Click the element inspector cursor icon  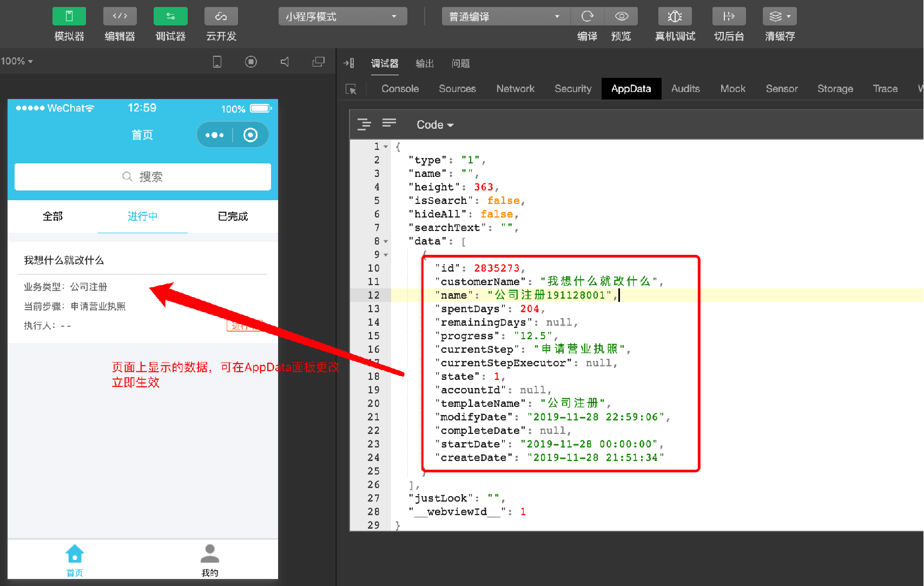click(x=351, y=89)
